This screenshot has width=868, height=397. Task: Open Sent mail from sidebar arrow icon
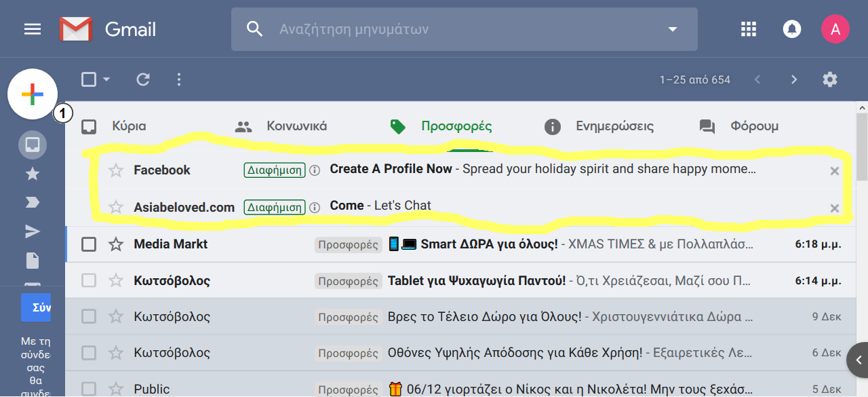33,232
